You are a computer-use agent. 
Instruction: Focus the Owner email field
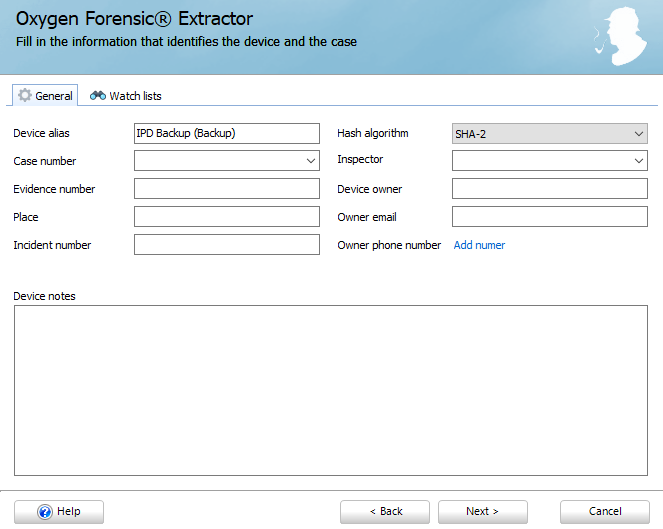coord(550,217)
